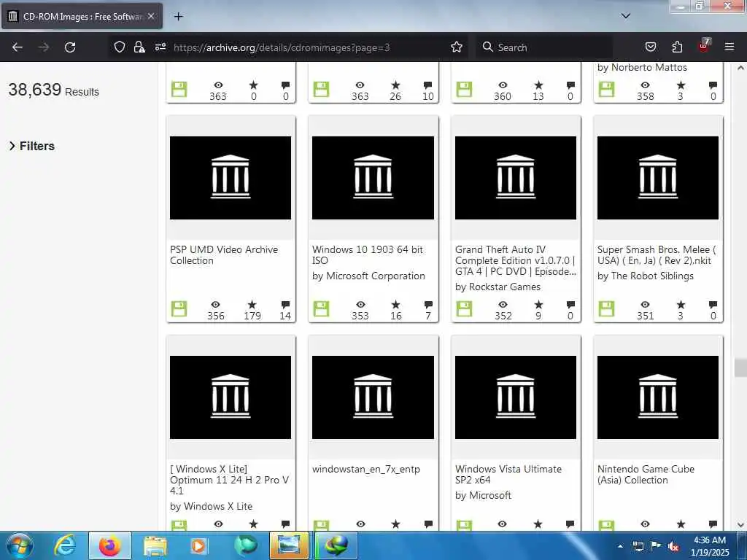The image size is (747, 560).
Task: Click the views eye icon on PSP UMD card
Action: pyautogui.click(x=216, y=305)
